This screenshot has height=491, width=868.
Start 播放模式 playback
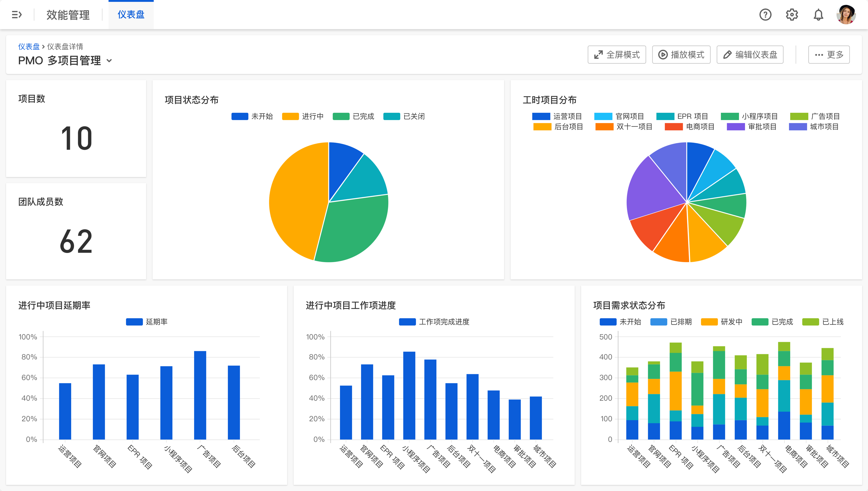click(681, 55)
